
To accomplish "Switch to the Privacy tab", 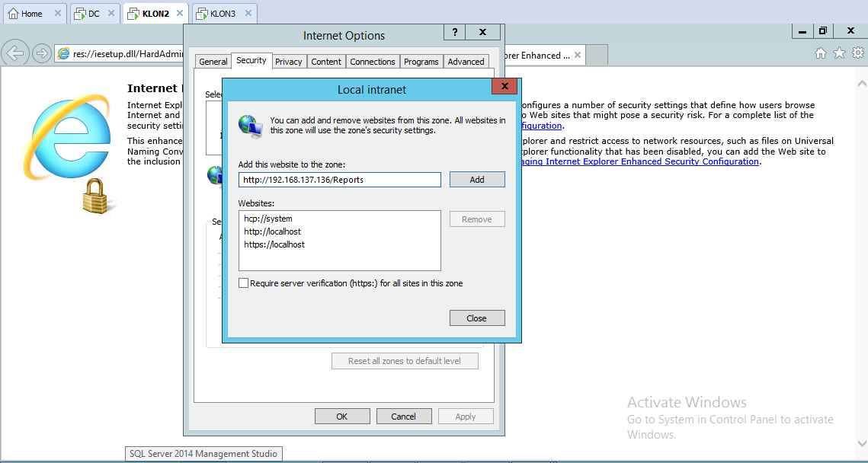I will [x=289, y=62].
